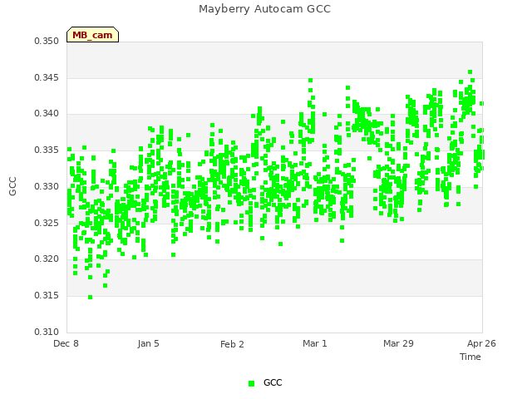Select the 0.340 y-axis label
Screen dimensions: 532x399
coord(47,113)
